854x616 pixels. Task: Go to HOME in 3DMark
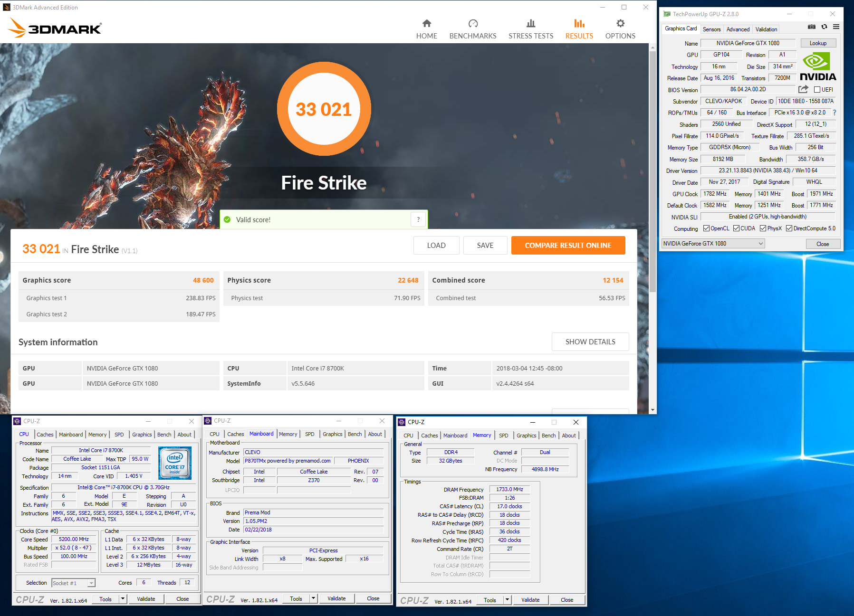tap(427, 29)
